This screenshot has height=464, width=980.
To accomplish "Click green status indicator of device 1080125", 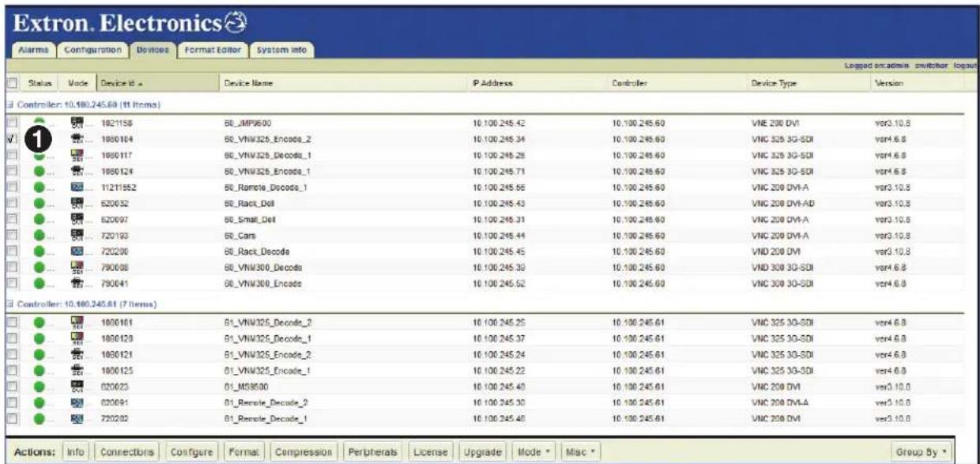I will tap(40, 370).
